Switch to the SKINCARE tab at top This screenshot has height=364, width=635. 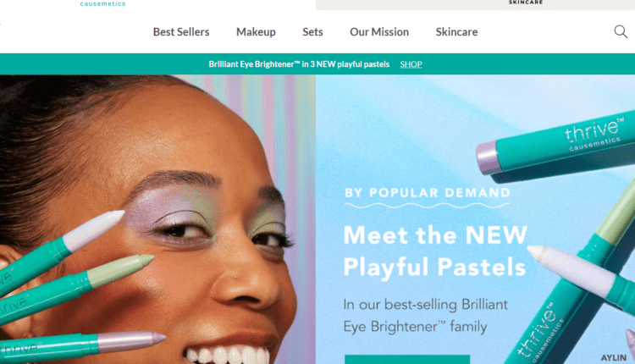(x=526, y=3)
